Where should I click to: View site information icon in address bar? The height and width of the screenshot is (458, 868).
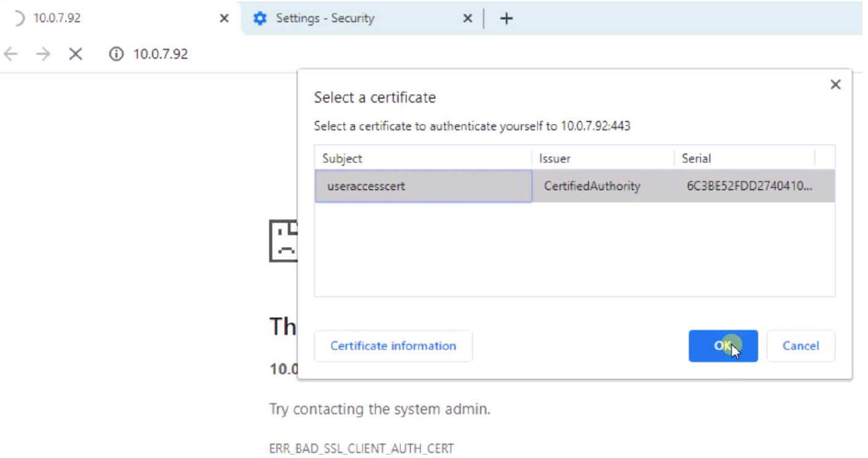pyautogui.click(x=116, y=54)
